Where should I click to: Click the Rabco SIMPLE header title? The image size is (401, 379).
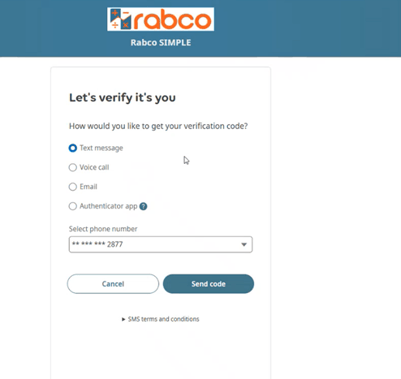(161, 43)
